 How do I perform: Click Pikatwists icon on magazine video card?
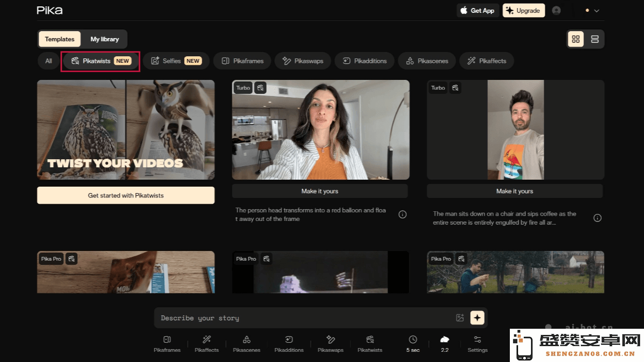[71, 259]
